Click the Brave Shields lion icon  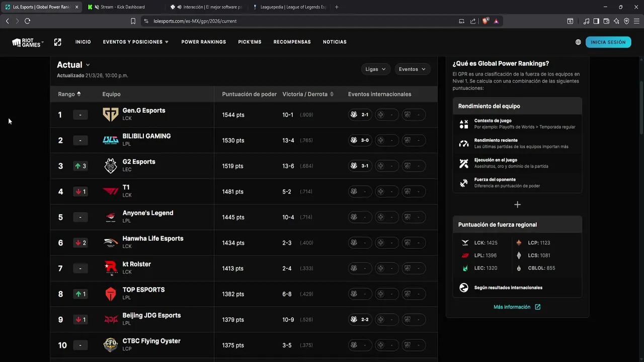[x=486, y=21]
